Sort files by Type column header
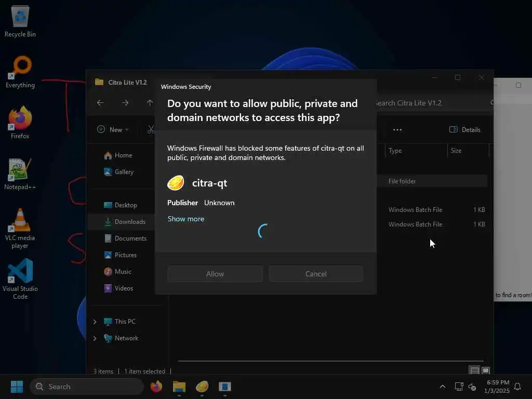This screenshot has height=399, width=532. (x=416, y=151)
